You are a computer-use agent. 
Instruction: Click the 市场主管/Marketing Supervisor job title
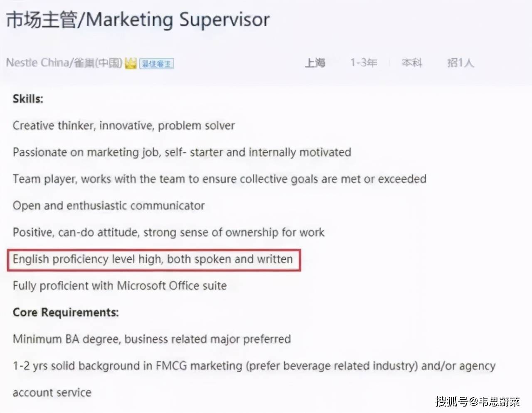pyautogui.click(x=138, y=20)
